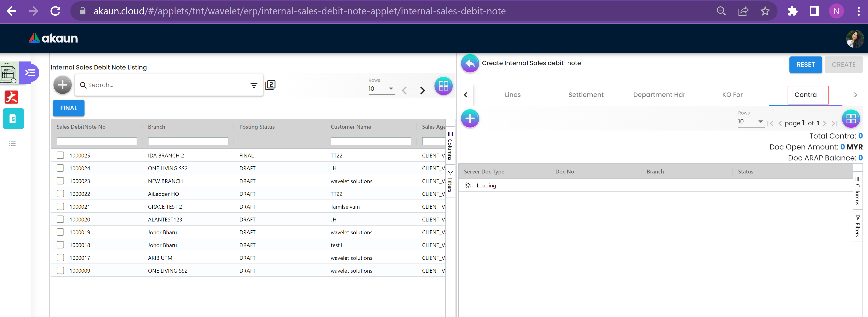Select checkbox for row 1000022
The height and width of the screenshot is (317, 868).
[x=60, y=194]
